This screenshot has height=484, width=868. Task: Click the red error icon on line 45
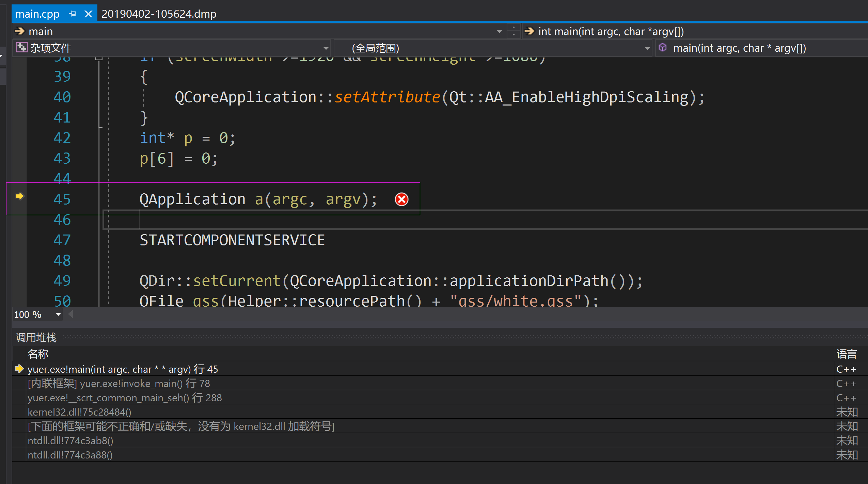pyautogui.click(x=401, y=199)
